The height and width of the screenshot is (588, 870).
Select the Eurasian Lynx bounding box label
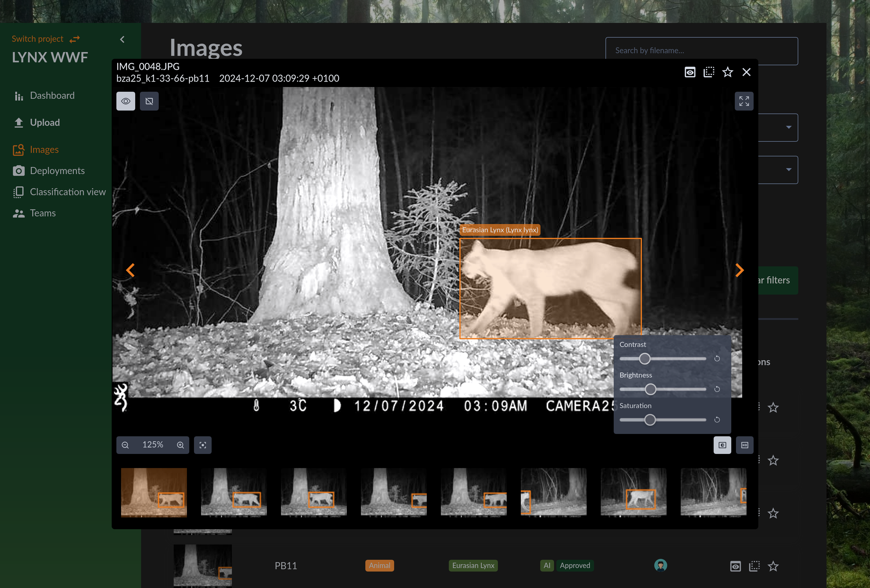click(x=500, y=230)
